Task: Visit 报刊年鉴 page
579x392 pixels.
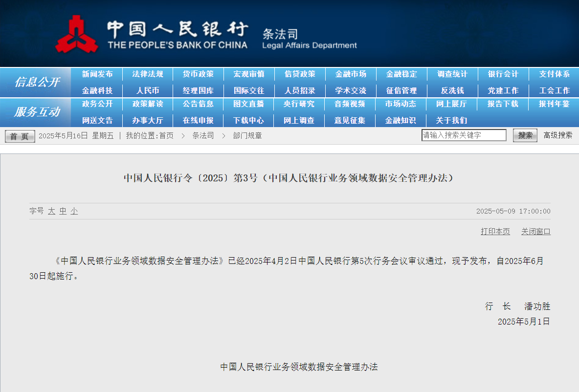Action: pyautogui.click(x=554, y=104)
